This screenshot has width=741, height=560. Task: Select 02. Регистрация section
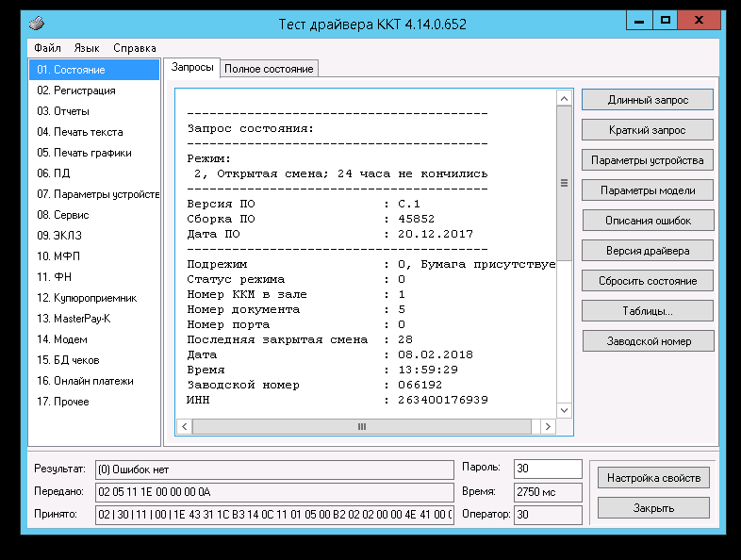[x=94, y=91]
